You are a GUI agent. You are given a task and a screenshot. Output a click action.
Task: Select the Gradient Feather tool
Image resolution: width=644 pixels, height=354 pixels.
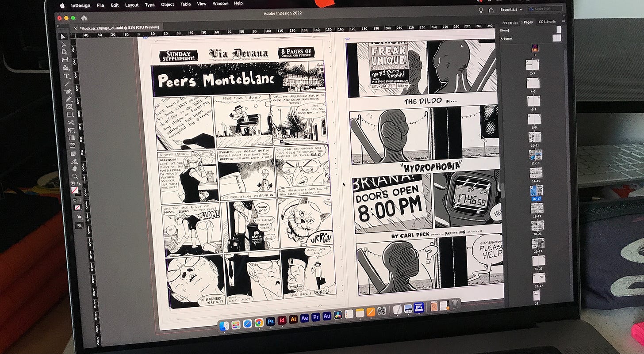click(73, 146)
